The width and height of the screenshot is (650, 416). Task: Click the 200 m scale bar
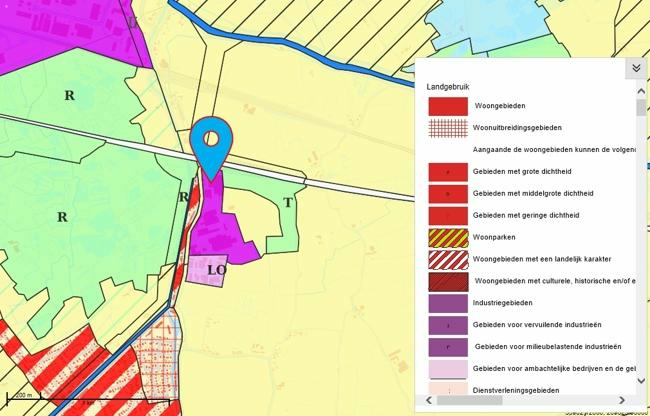(24, 399)
